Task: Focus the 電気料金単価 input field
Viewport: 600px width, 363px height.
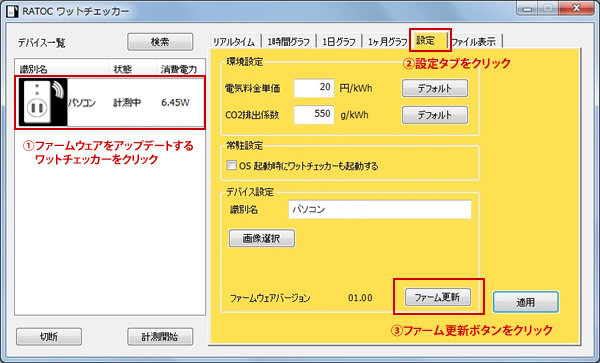Action: coord(314,88)
